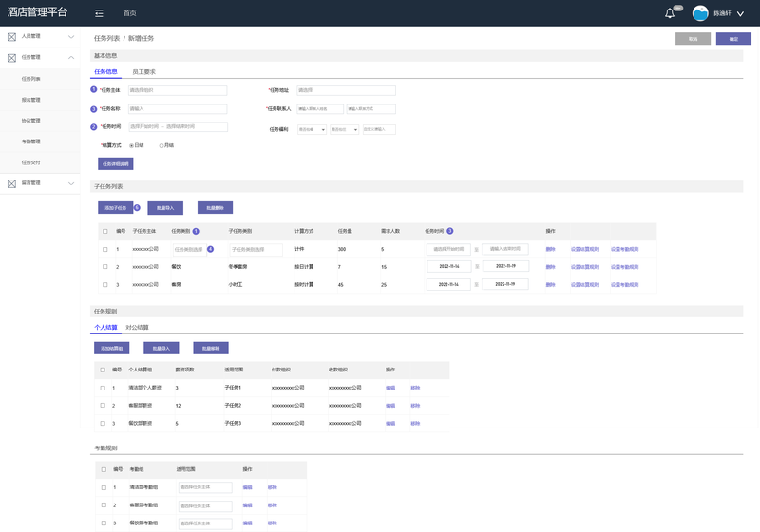Switch to 个人结算 tab
This screenshot has height=532, width=760.
(105, 328)
